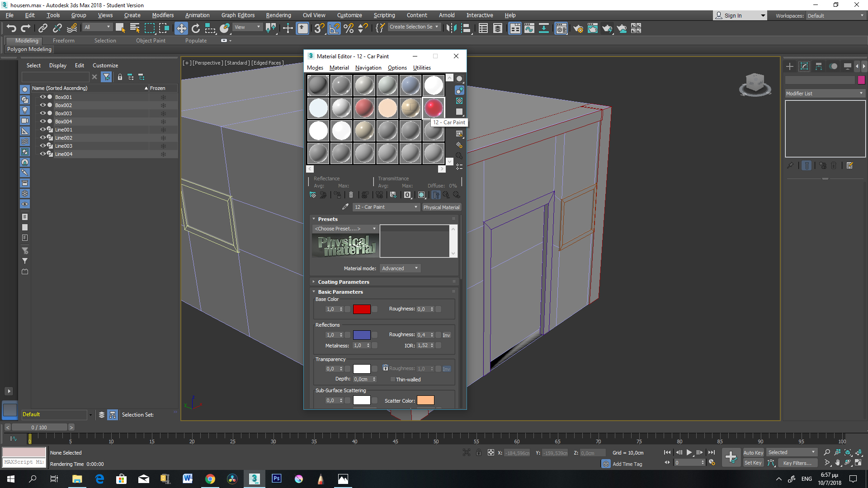Open the Modifier List dropdown

pyautogui.click(x=825, y=94)
